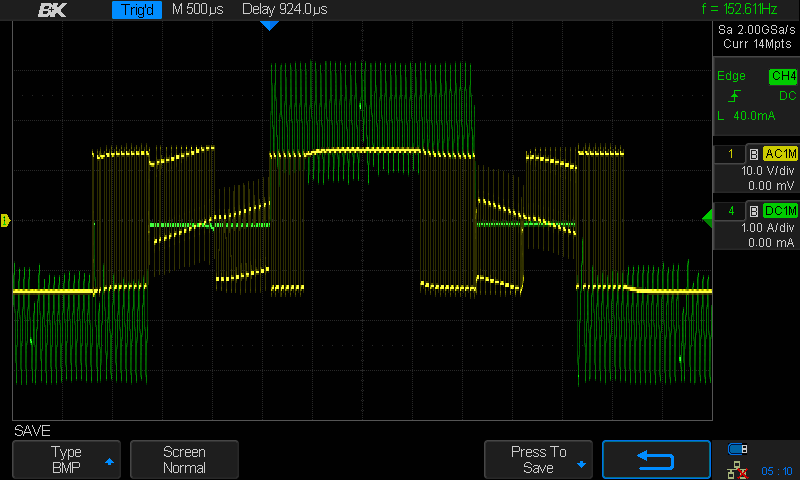Click the Press To Save softkey

tap(538, 460)
